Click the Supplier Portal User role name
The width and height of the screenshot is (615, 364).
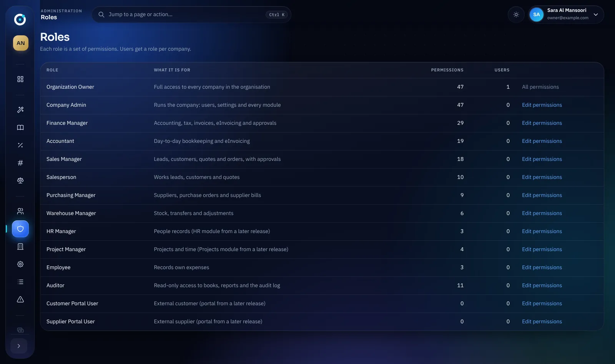pyautogui.click(x=71, y=321)
